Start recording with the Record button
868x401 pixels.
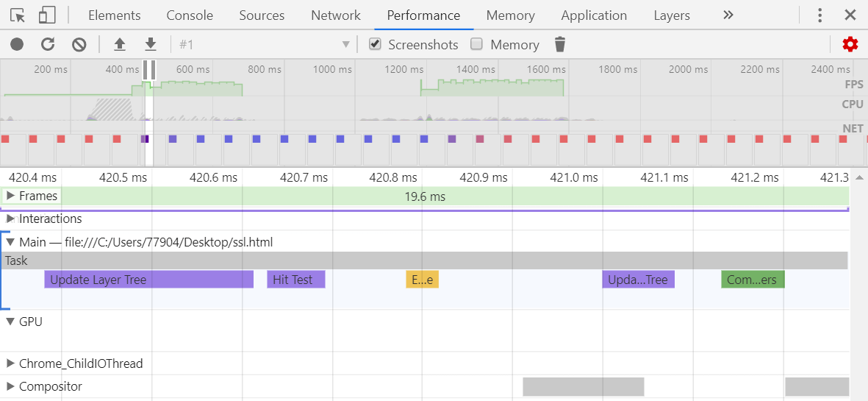pyautogui.click(x=17, y=45)
